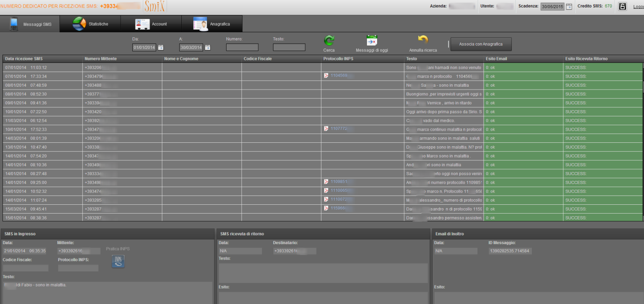The width and height of the screenshot is (644, 304).
Task: Click the green Cerca refresh icon
Action: point(329,40)
